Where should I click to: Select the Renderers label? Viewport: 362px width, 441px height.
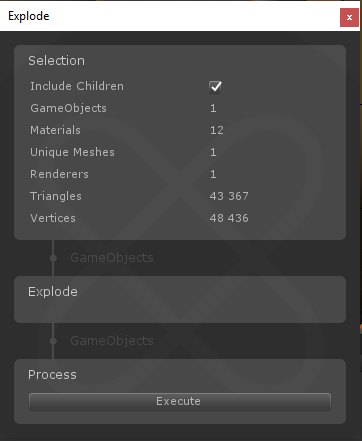(x=59, y=174)
